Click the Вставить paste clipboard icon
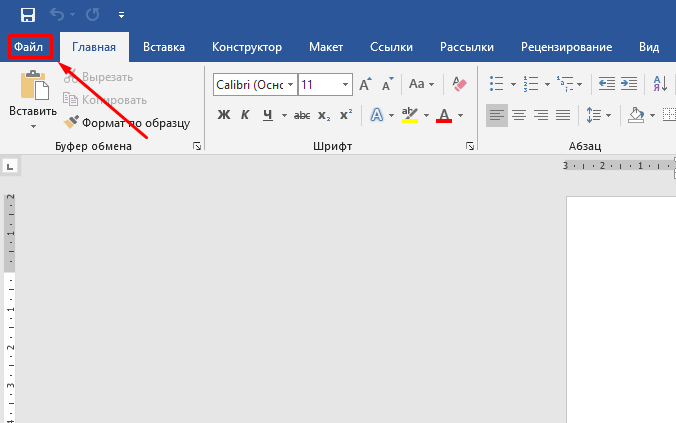Viewport: 676px width, 423px height. click(34, 85)
